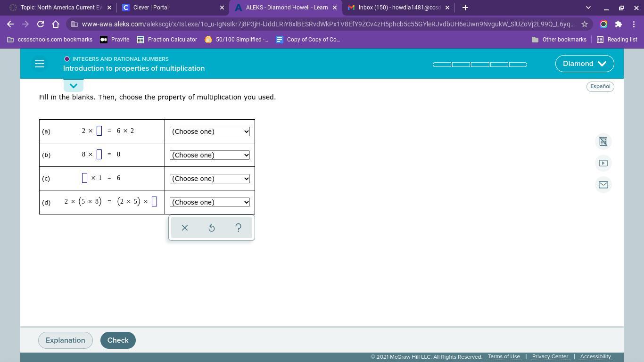Switch to the Gmail Inbox tab
This screenshot has width=644, height=362.
pos(398,8)
